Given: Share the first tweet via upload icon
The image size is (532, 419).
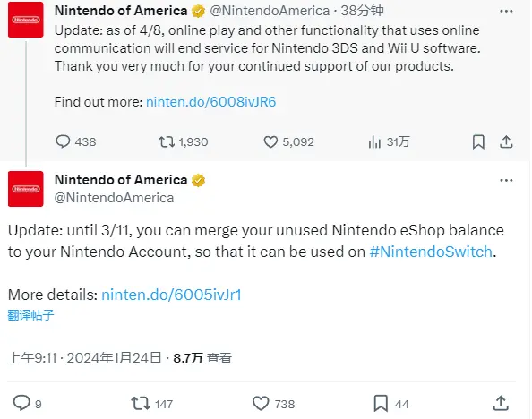Looking at the screenshot, I should point(506,141).
